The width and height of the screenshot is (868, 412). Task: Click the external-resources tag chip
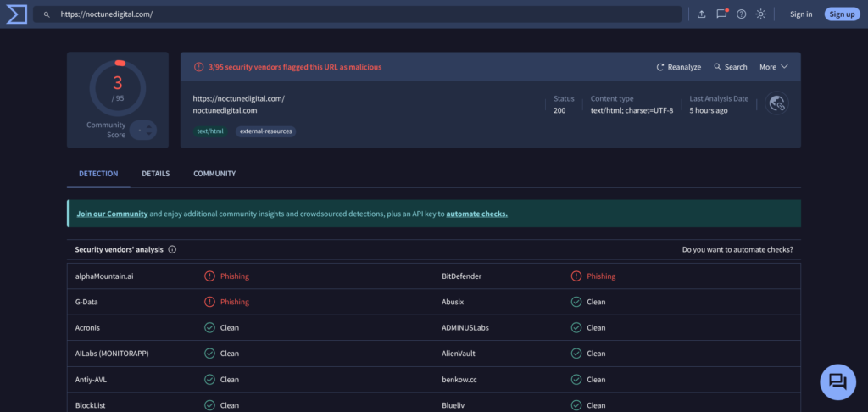pyautogui.click(x=265, y=131)
